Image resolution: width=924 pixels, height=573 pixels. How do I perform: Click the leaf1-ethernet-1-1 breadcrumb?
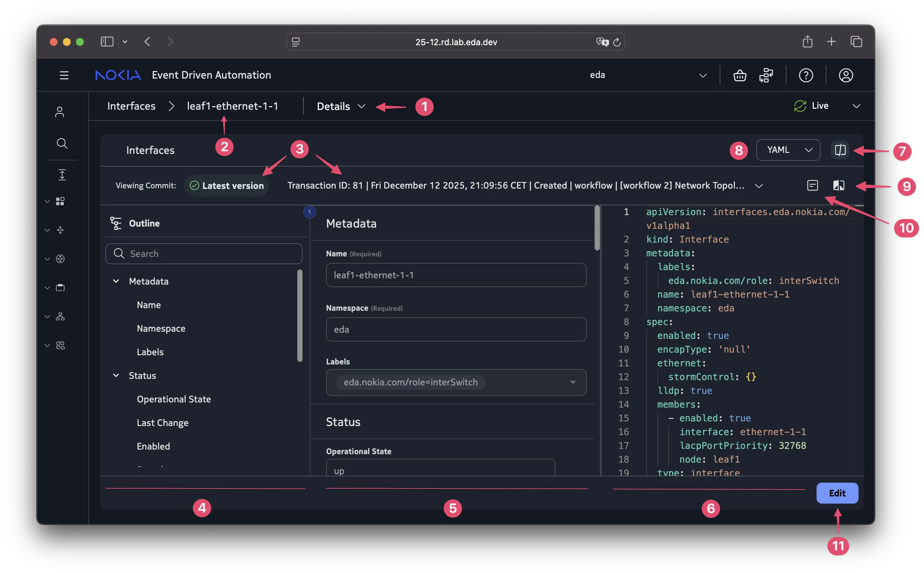coord(232,106)
